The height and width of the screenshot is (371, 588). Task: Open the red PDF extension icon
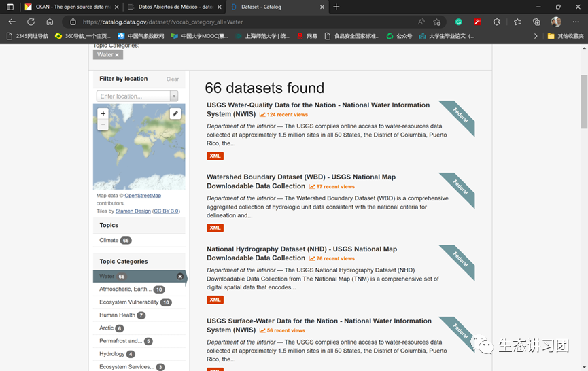(x=477, y=22)
